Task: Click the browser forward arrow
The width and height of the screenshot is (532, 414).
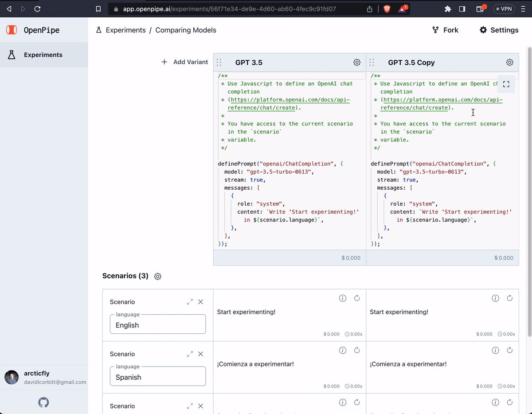Action: [23, 9]
